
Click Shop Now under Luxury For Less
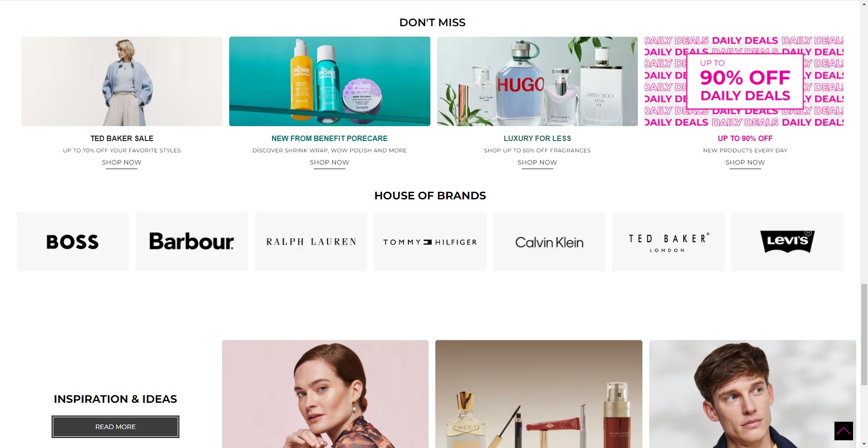[x=537, y=162]
